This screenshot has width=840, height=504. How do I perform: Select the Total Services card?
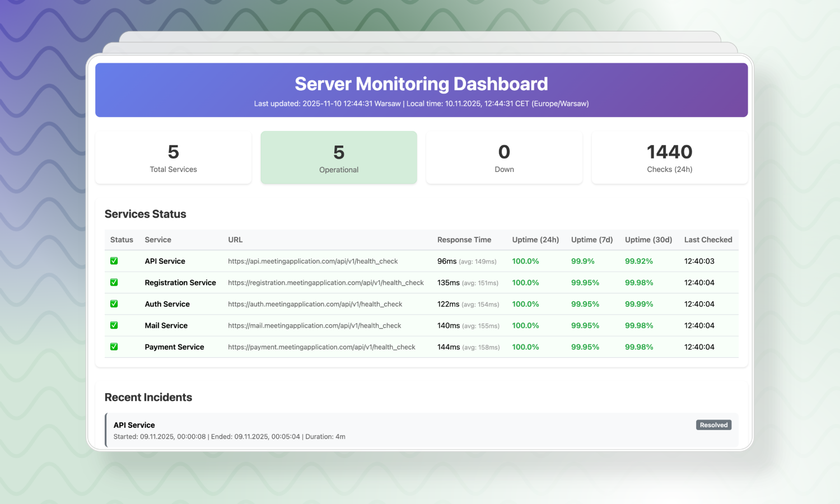[x=174, y=157]
